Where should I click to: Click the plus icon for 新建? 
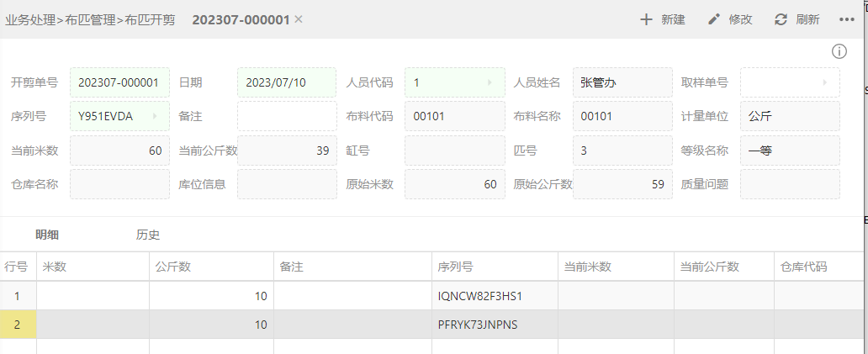click(x=646, y=19)
